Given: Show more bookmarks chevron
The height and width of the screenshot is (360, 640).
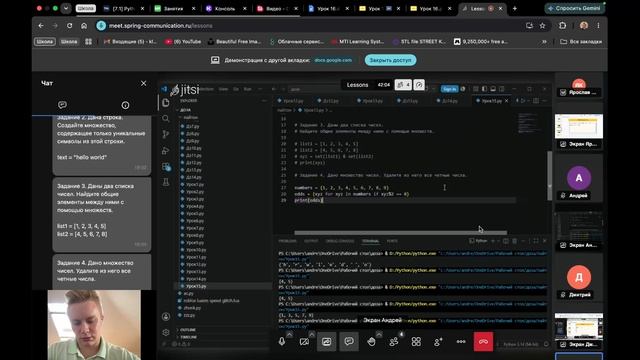Looking at the screenshot, I should tap(544, 42).
